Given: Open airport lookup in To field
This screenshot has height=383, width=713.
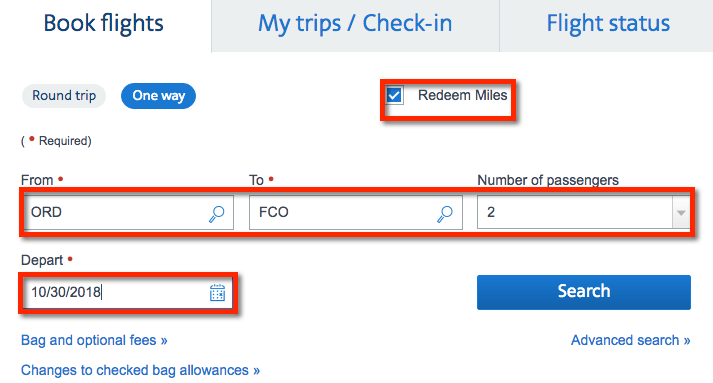Looking at the screenshot, I should (445, 214).
